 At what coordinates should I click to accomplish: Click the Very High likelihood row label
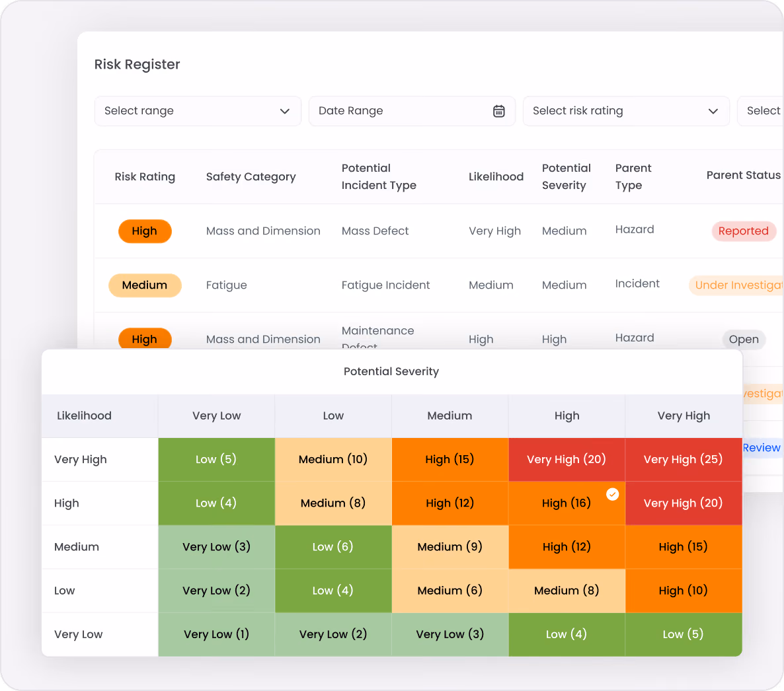tap(81, 460)
